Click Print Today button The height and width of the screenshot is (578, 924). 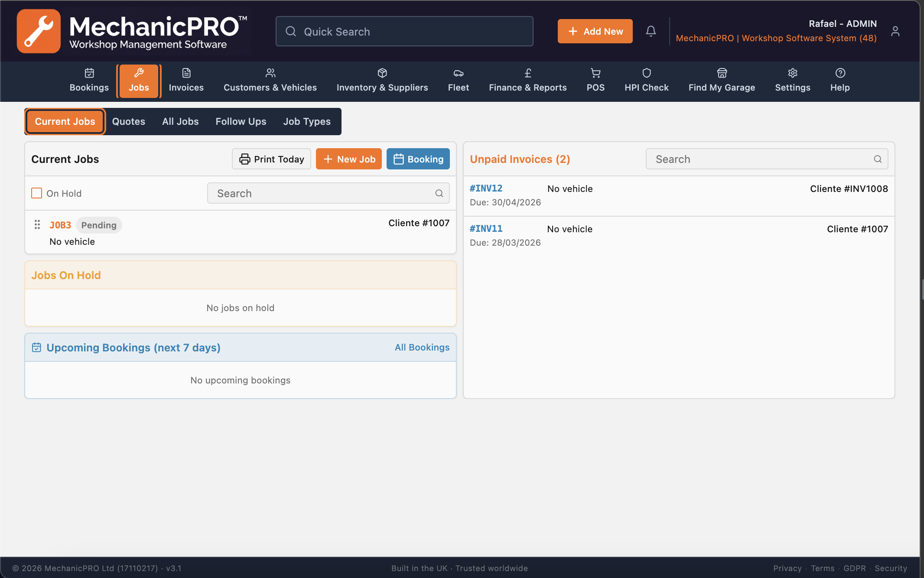click(x=272, y=159)
